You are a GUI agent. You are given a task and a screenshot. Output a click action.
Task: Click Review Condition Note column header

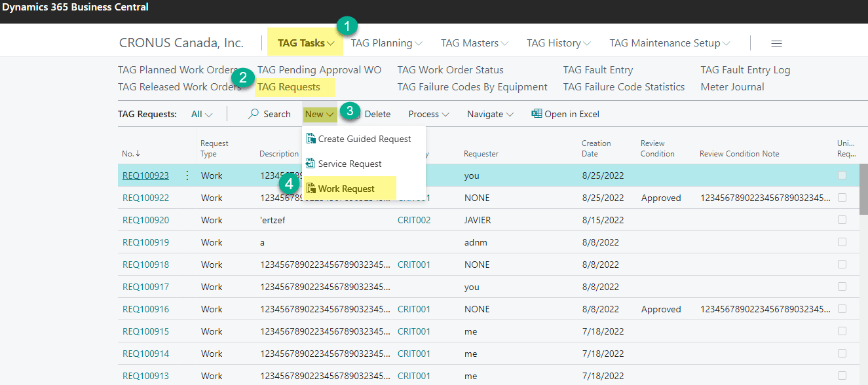[740, 154]
